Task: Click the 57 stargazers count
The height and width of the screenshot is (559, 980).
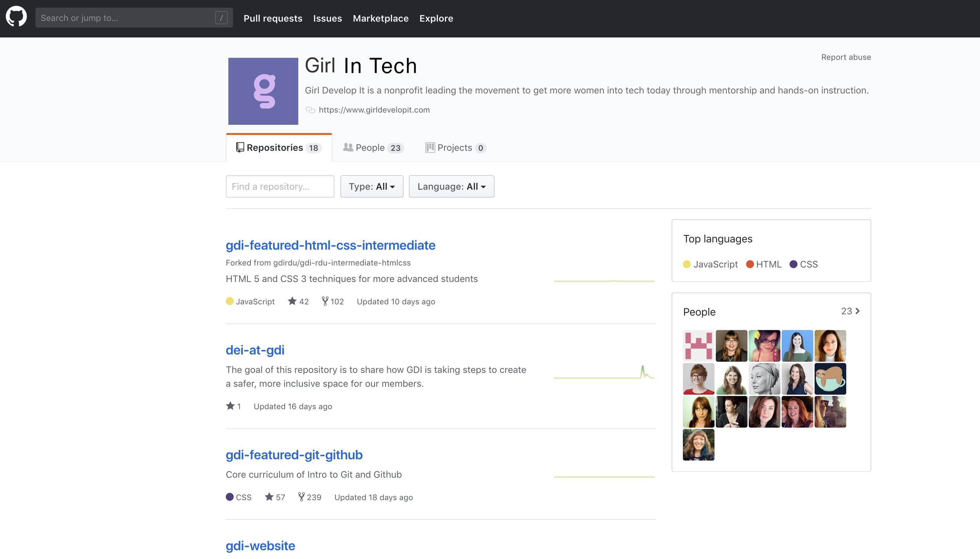Action: coord(280,497)
